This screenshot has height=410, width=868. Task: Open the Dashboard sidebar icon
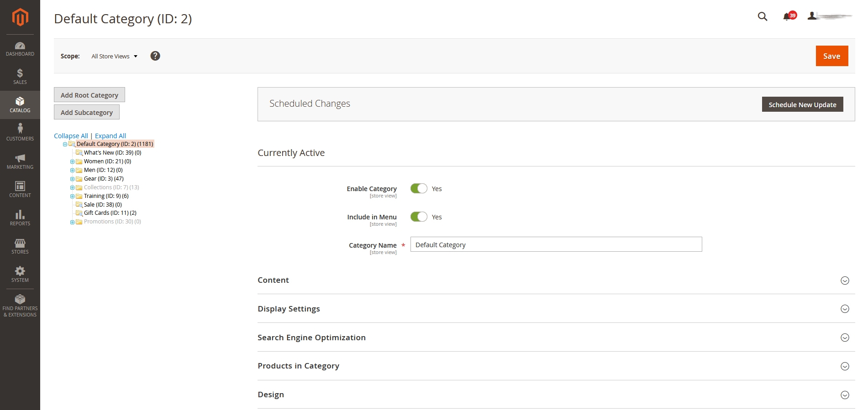pyautogui.click(x=20, y=49)
